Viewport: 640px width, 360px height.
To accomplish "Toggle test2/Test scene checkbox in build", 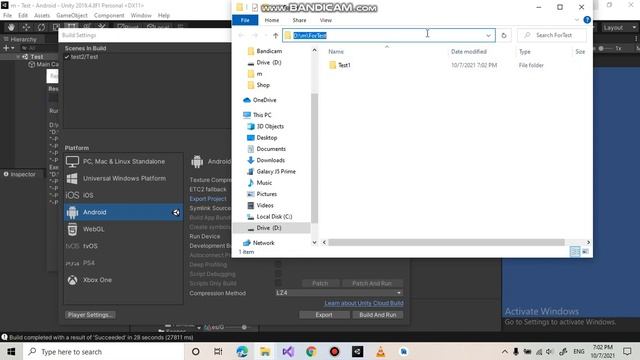I will [67, 57].
